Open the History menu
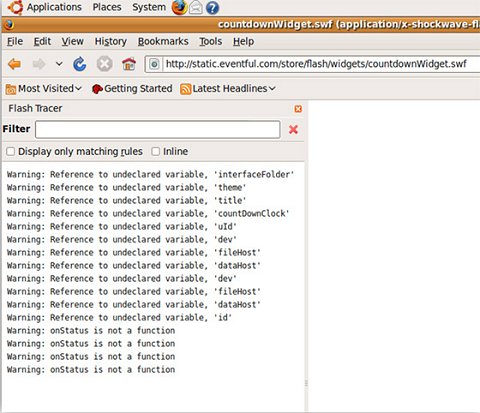 pyautogui.click(x=111, y=41)
